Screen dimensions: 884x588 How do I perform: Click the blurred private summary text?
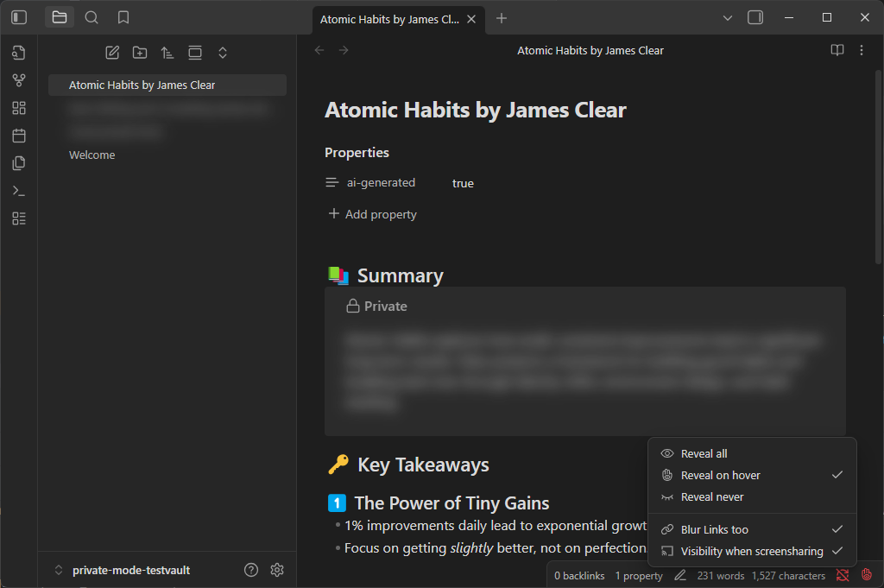(584, 372)
